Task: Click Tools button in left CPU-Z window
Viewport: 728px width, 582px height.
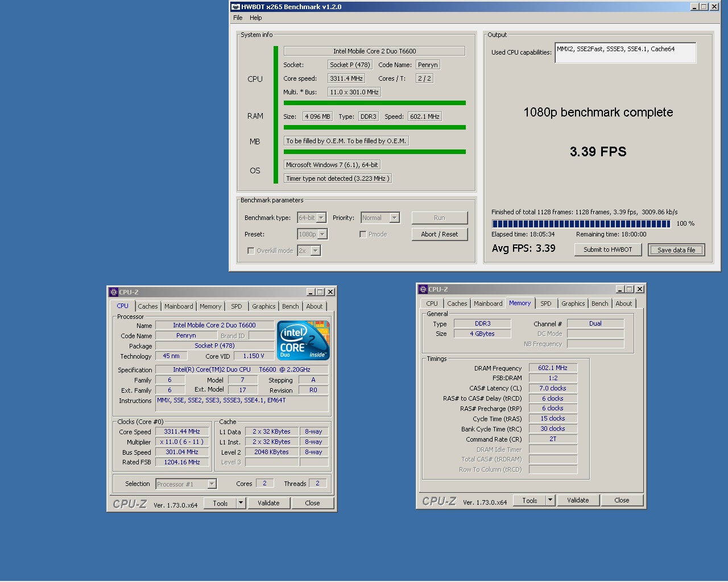Action: tap(220, 503)
